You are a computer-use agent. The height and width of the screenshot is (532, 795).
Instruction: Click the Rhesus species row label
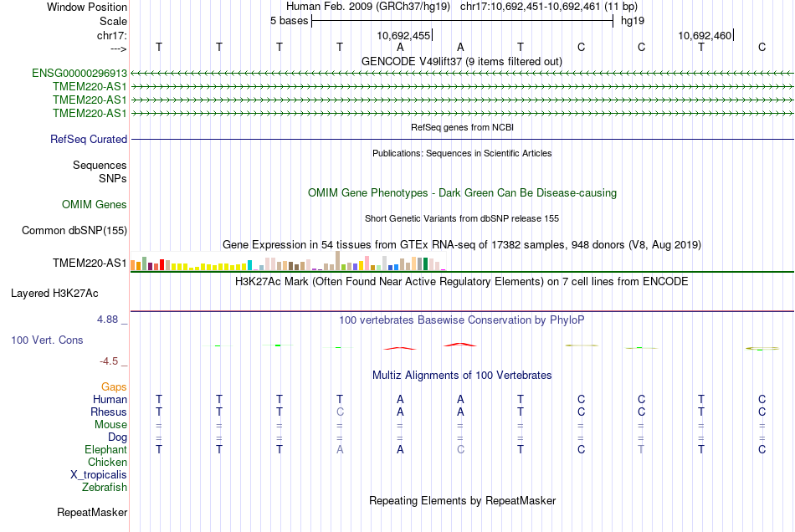click(109, 412)
